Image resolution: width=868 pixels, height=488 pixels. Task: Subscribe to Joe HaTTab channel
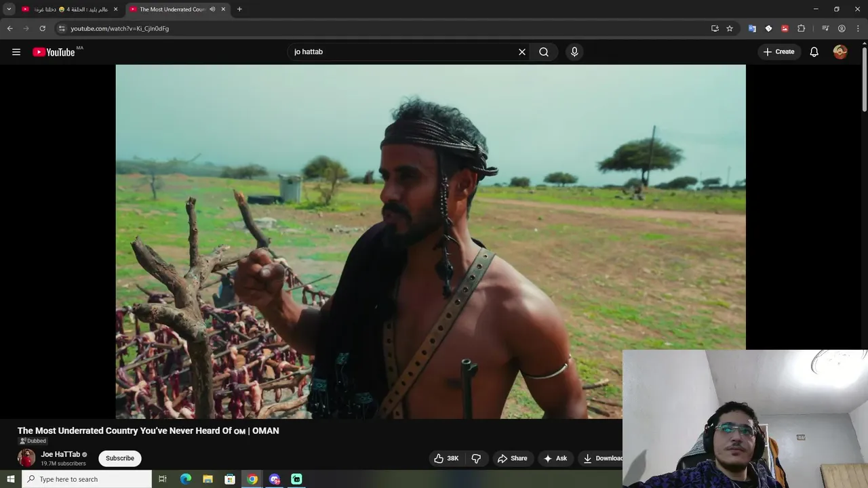120,458
